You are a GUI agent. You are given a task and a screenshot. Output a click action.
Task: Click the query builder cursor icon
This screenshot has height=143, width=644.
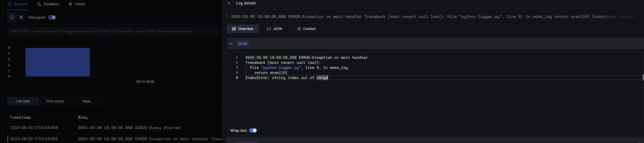12,17
